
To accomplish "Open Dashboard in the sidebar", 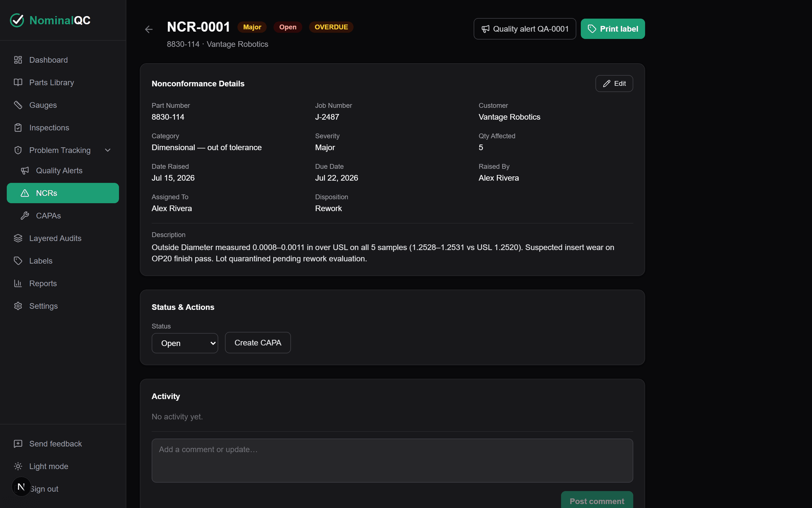I will [x=63, y=60].
